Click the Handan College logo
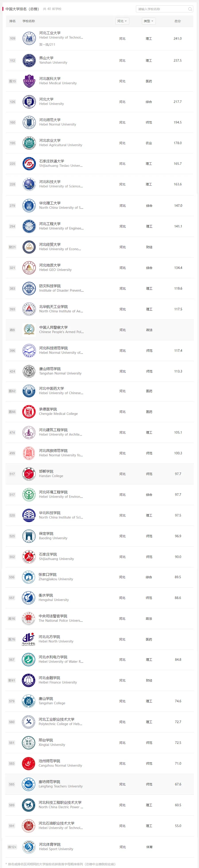 (x=29, y=474)
